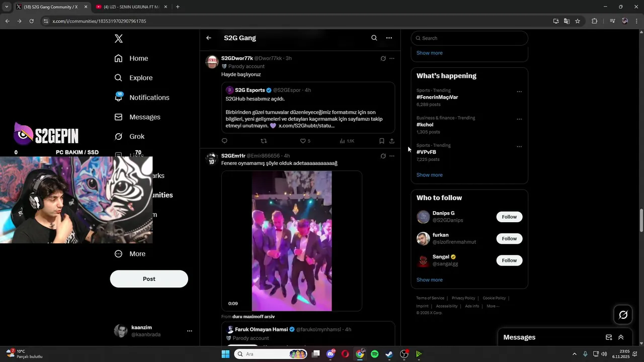This screenshot has height=362, width=644.
Task: Click the Post button
Action: (149, 279)
